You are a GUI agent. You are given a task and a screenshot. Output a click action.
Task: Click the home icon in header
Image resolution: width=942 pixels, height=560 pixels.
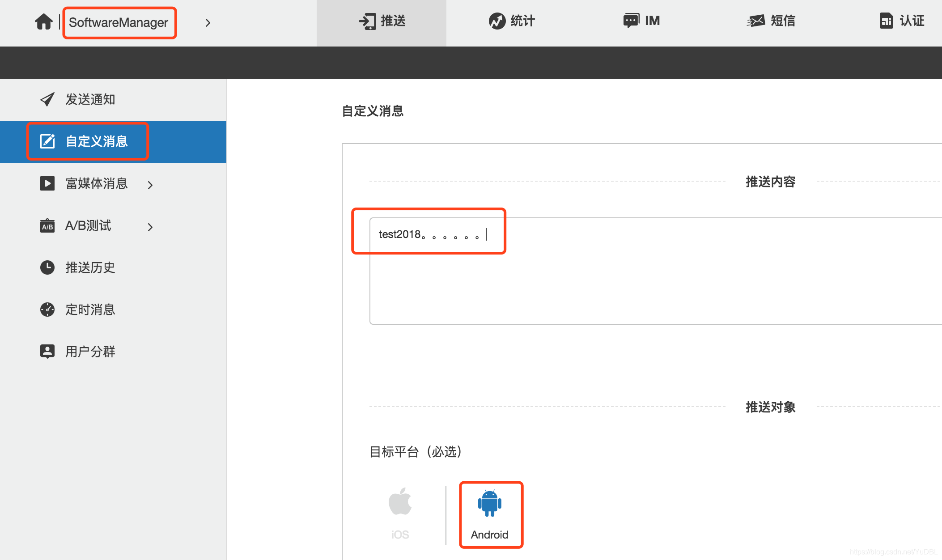[44, 21]
